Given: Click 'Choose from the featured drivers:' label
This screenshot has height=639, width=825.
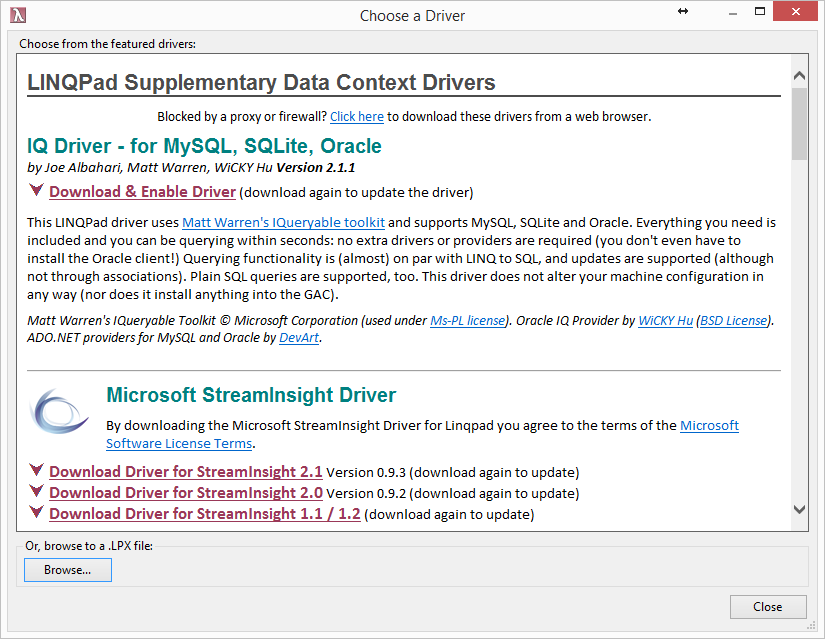Looking at the screenshot, I should [107, 44].
